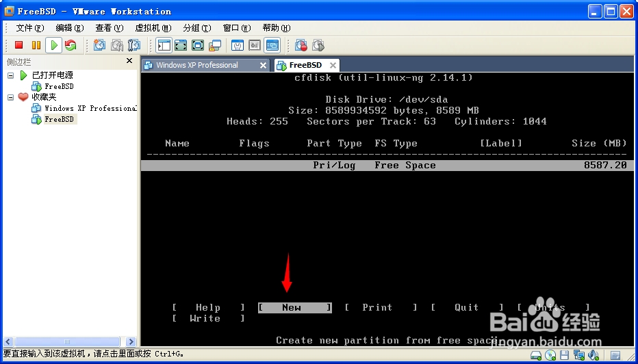Viewport: 638px width, 364px height.
Task: Select the 已打开电源 group label
Action: click(x=53, y=75)
